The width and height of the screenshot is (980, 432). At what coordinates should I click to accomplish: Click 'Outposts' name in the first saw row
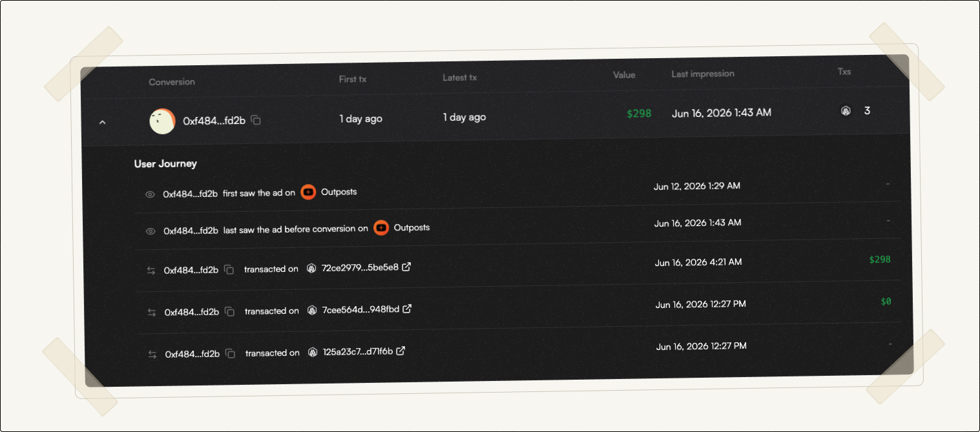(x=339, y=192)
